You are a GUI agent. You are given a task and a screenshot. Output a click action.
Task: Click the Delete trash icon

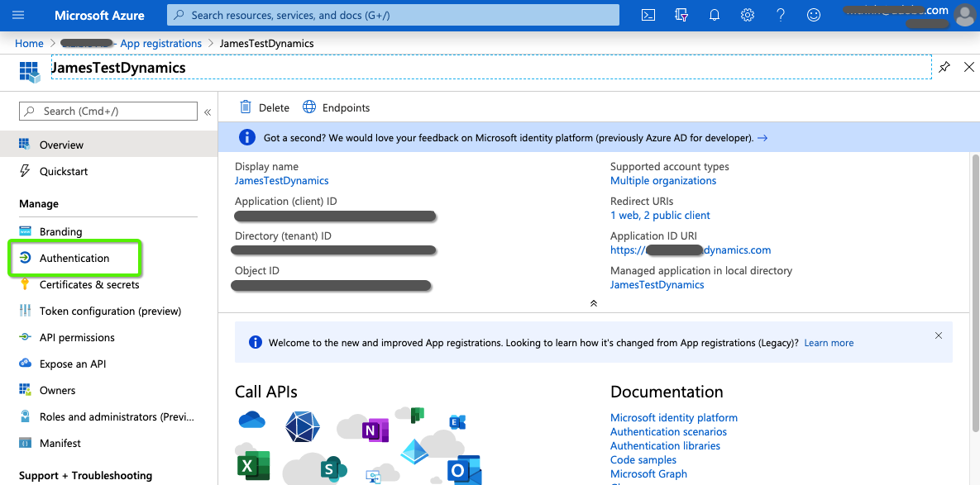point(246,107)
